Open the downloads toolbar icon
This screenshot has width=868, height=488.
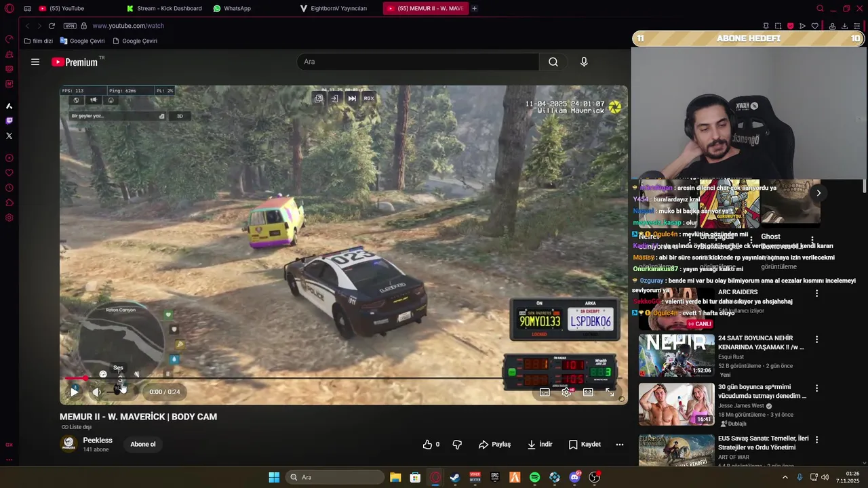844,26
